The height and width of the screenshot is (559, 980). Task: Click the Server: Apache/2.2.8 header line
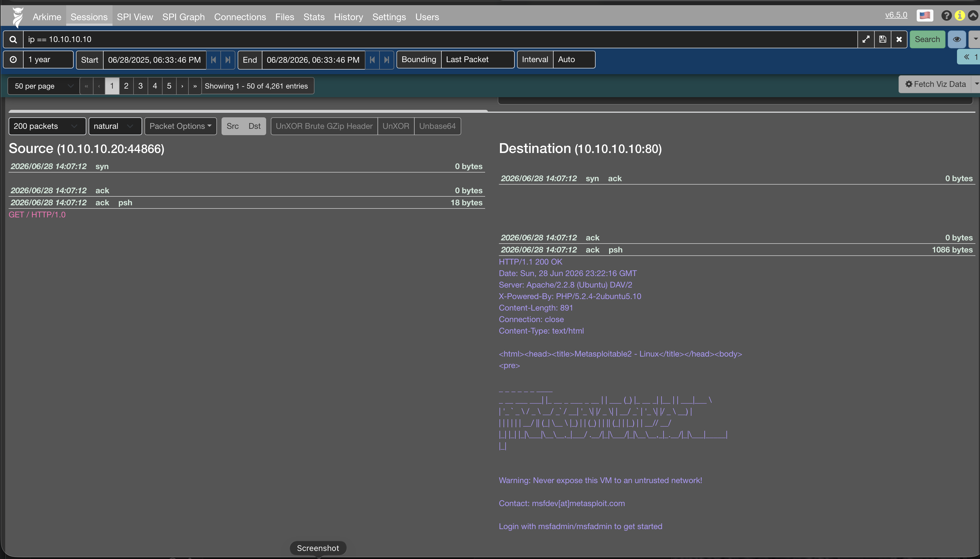click(x=565, y=285)
